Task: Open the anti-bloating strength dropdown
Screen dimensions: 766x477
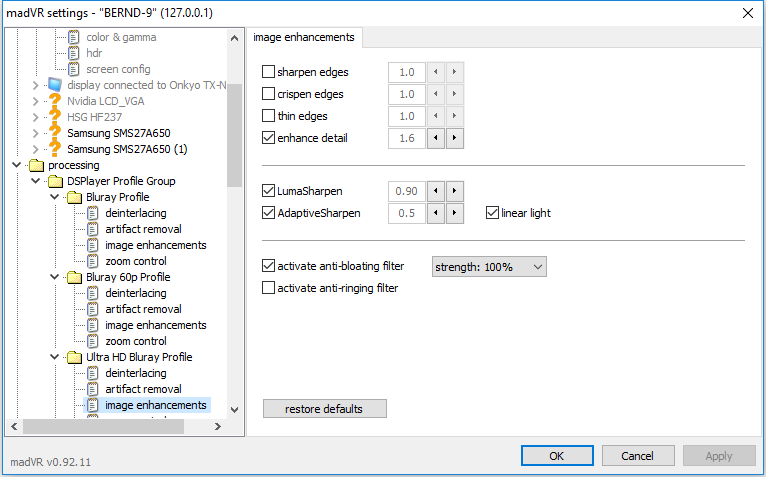Action: pos(489,267)
